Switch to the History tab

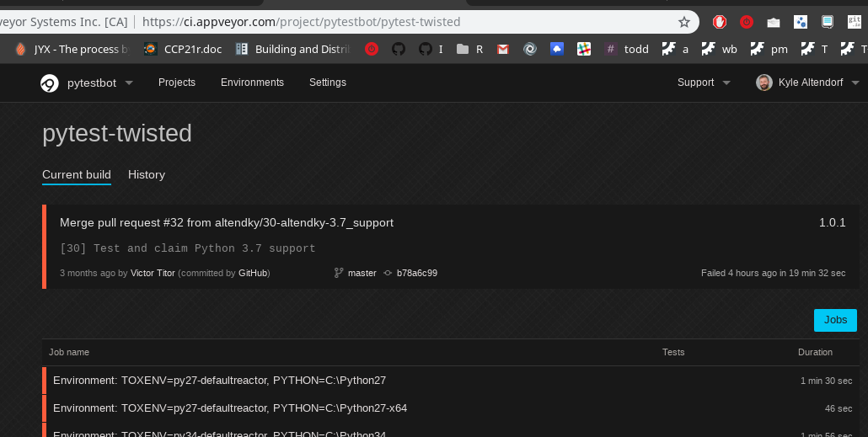tap(147, 175)
